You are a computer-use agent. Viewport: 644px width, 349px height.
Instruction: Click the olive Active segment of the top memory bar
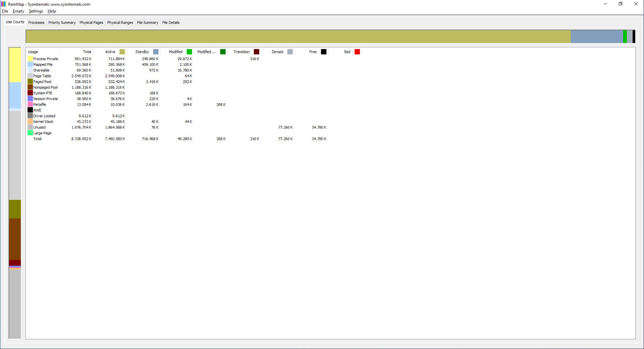pyautogui.click(x=298, y=36)
